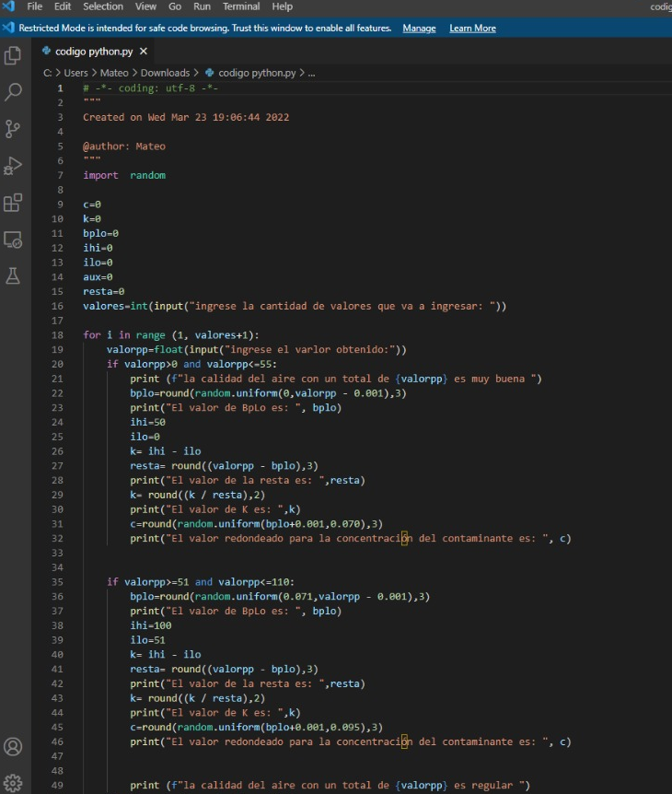This screenshot has height=794, width=672.
Task: Click 'aux=0' on line 14
Action: tap(98, 277)
